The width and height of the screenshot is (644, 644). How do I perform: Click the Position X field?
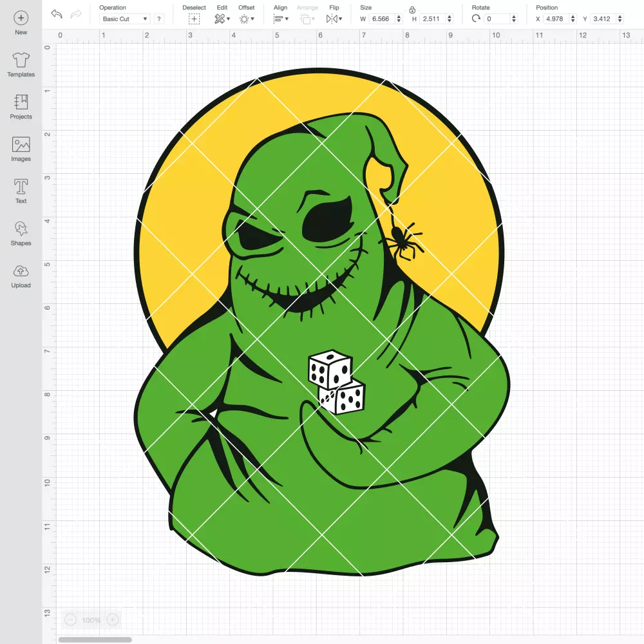[x=556, y=19]
